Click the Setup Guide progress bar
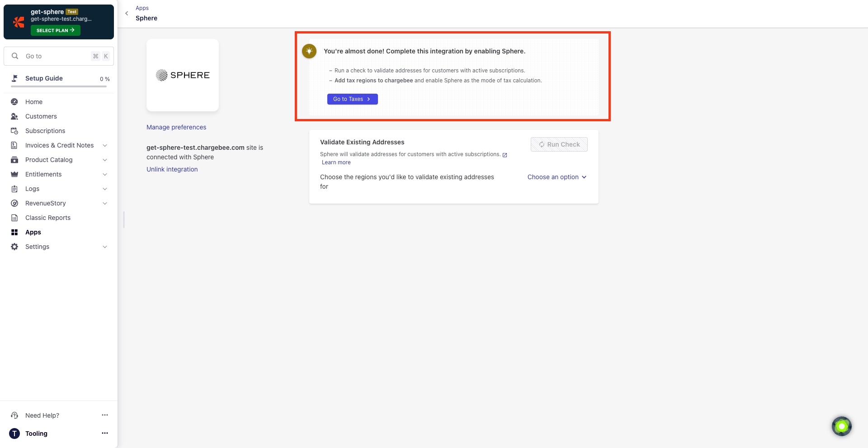Viewport: 868px width, 448px height. (59, 86)
